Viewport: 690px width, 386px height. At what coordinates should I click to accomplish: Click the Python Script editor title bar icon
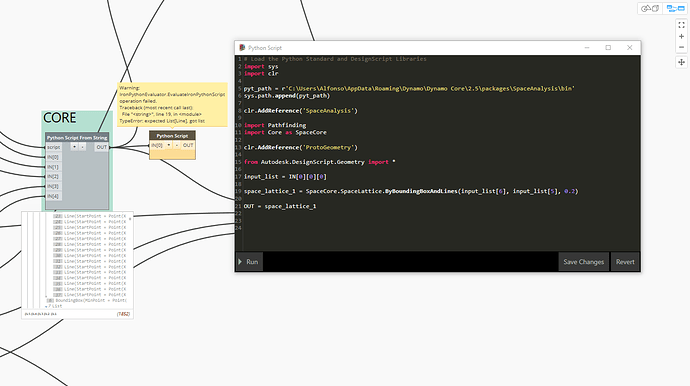[x=242, y=48]
